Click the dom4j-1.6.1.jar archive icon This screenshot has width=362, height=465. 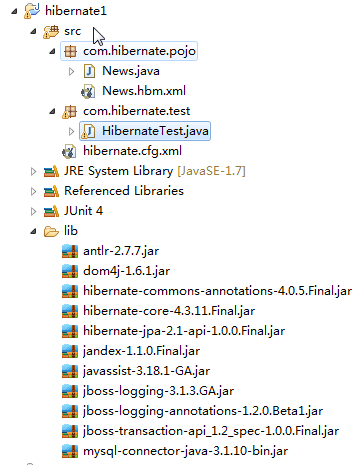(70, 271)
